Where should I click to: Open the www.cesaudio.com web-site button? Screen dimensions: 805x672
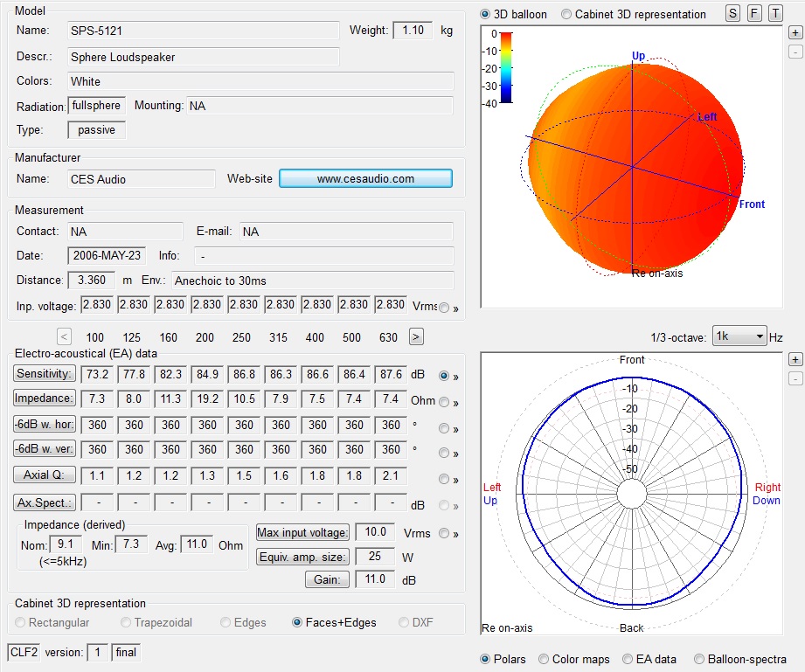point(365,179)
